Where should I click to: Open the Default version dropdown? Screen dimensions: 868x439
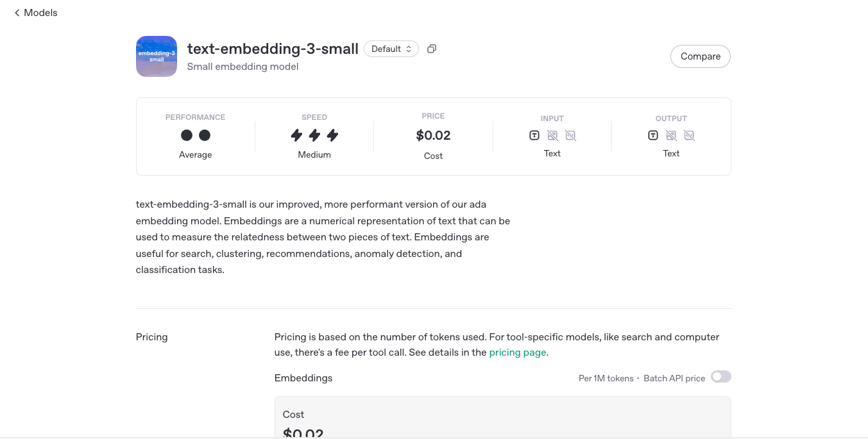pos(391,49)
